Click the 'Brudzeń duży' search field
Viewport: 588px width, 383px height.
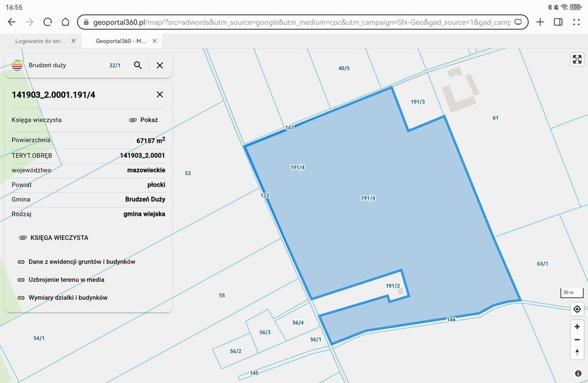pyautogui.click(x=47, y=65)
